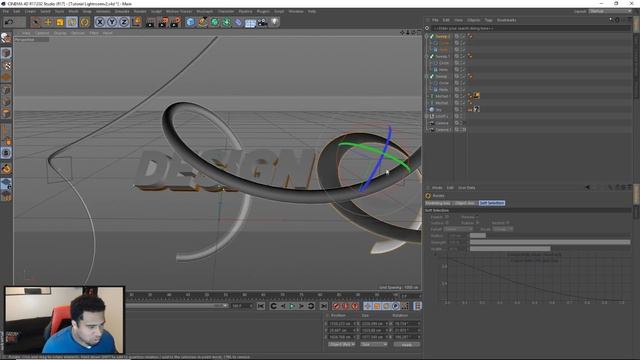Go to end of animation
The image size is (640, 360).
pos(323,306)
